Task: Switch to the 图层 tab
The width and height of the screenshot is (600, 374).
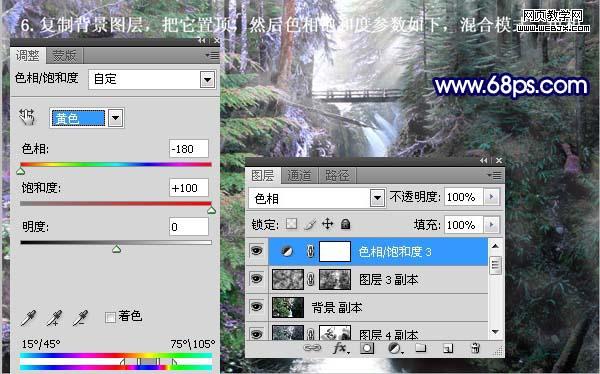Action: (x=263, y=175)
